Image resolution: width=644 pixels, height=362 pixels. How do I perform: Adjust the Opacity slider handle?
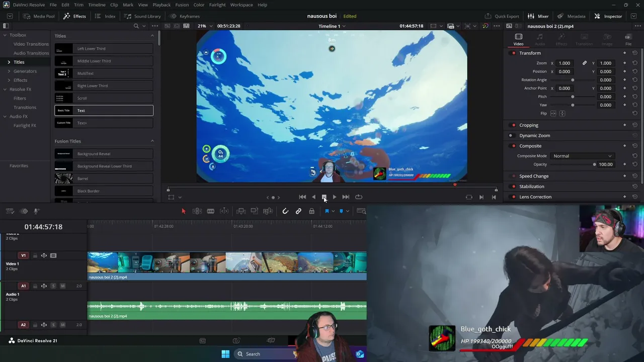click(594, 164)
